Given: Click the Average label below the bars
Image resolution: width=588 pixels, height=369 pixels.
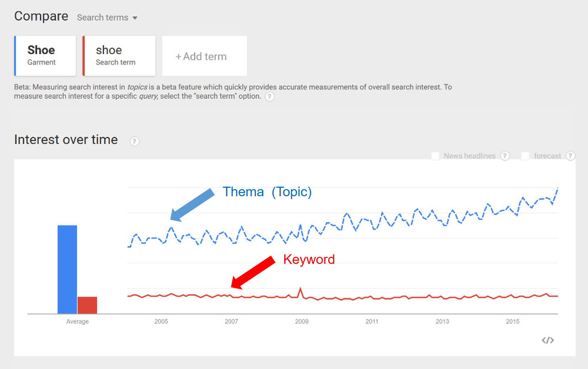Looking at the screenshot, I should click(x=77, y=321).
